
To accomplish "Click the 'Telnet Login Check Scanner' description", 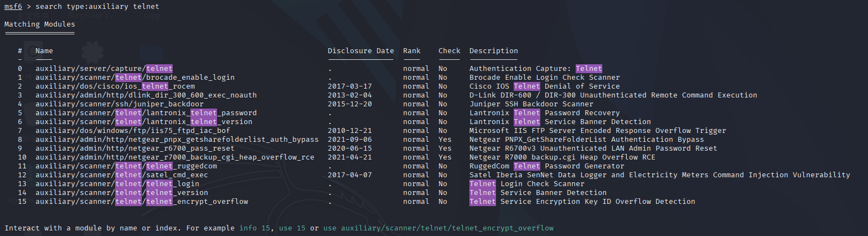I will 526,184.
